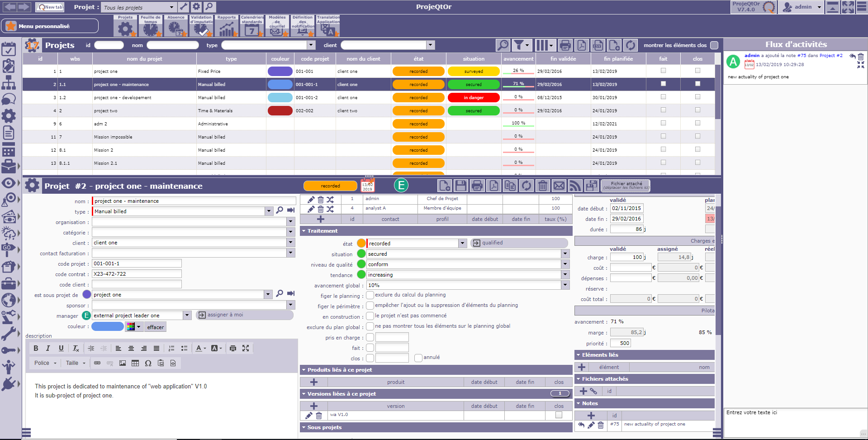Tick the 'annulé' checkbox
This screenshot has height=440, width=868.
(x=418, y=358)
